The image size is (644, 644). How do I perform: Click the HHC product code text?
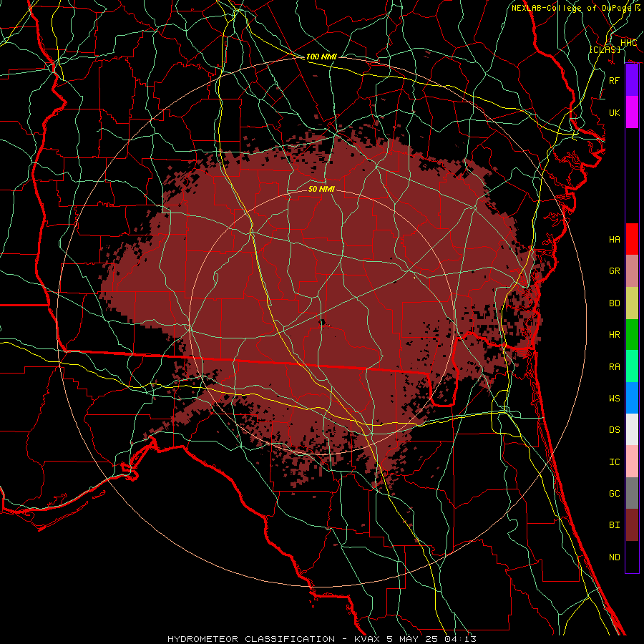pyautogui.click(x=628, y=43)
